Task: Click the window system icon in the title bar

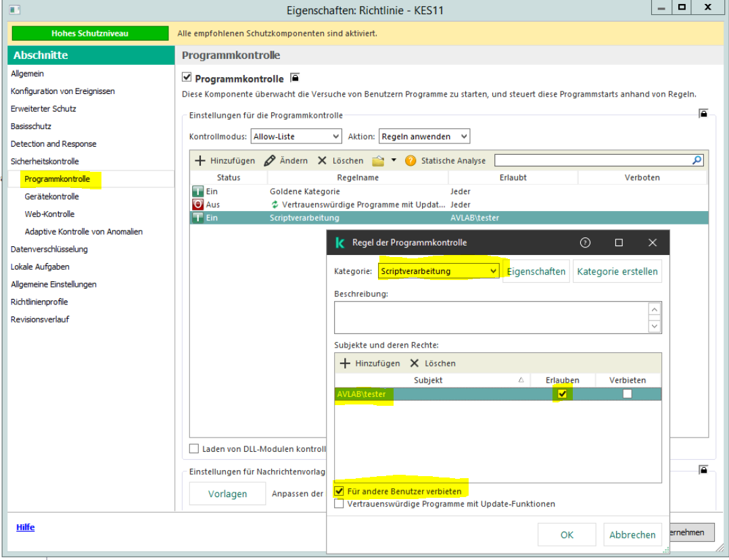Action: click(15, 9)
